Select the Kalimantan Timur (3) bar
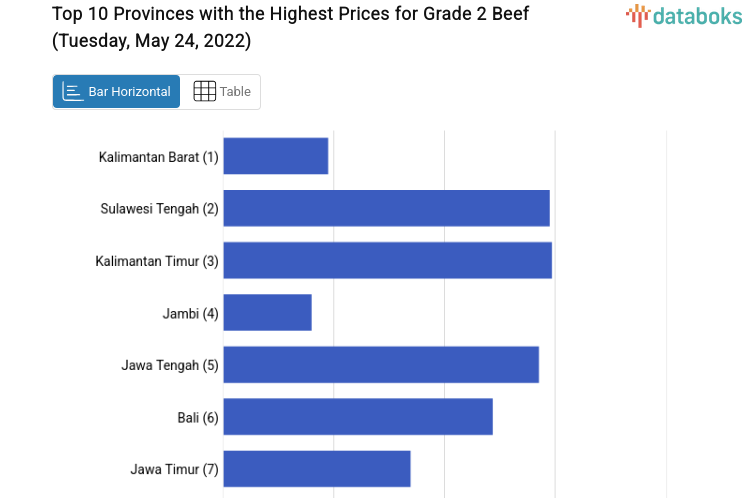The width and height of the screenshot is (753, 498). [x=387, y=260]
